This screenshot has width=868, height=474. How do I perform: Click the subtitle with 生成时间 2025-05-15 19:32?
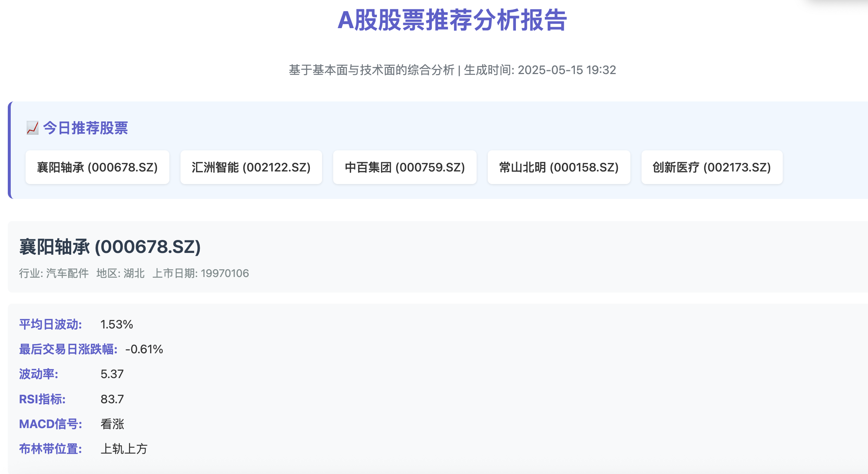coord(452,70)
